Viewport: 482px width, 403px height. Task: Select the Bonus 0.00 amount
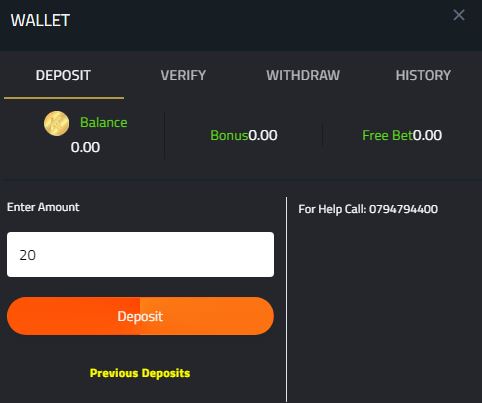[263, 135]
